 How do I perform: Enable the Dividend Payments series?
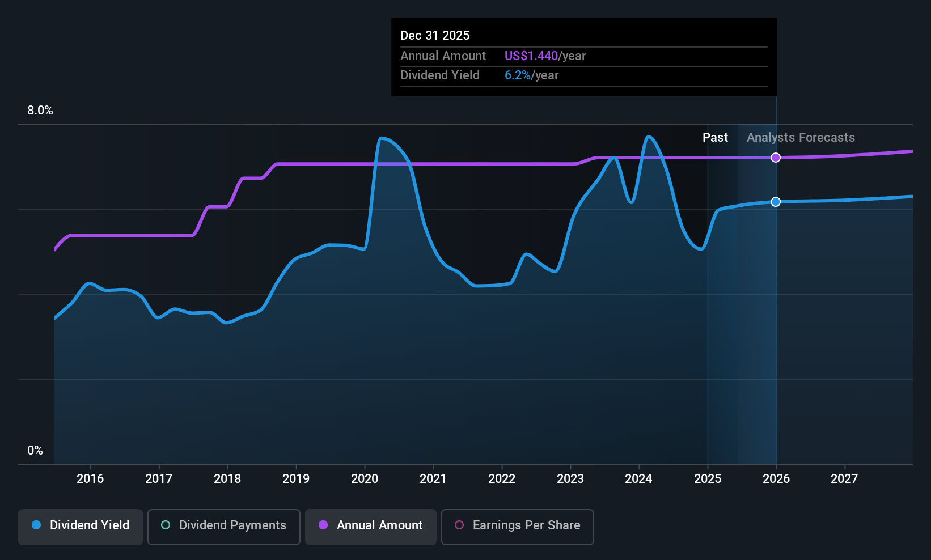coord(224,527)
